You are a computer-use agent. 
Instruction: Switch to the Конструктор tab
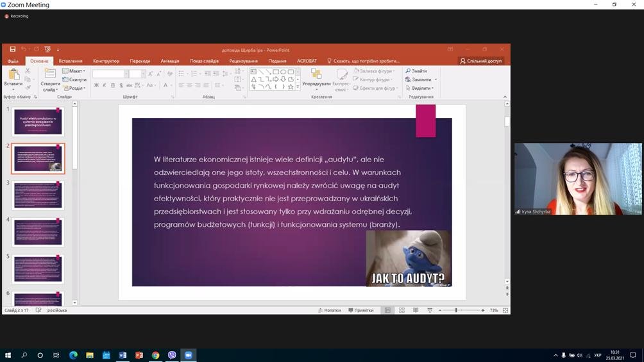106,61
